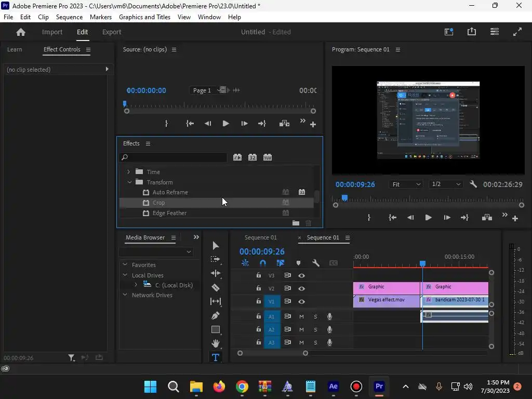Screen dimensions: 532x399
Task: Open the Markers menu
Action: pyautogui.click(x=101, y=17)
